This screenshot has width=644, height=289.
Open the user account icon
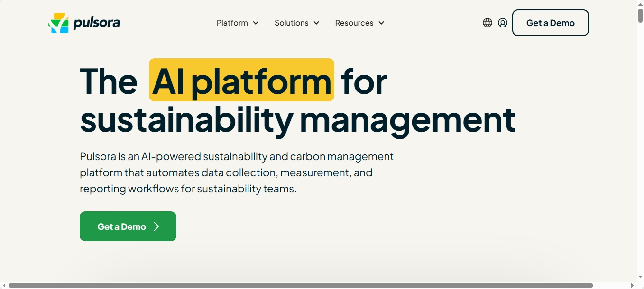(x=503, y=23)
